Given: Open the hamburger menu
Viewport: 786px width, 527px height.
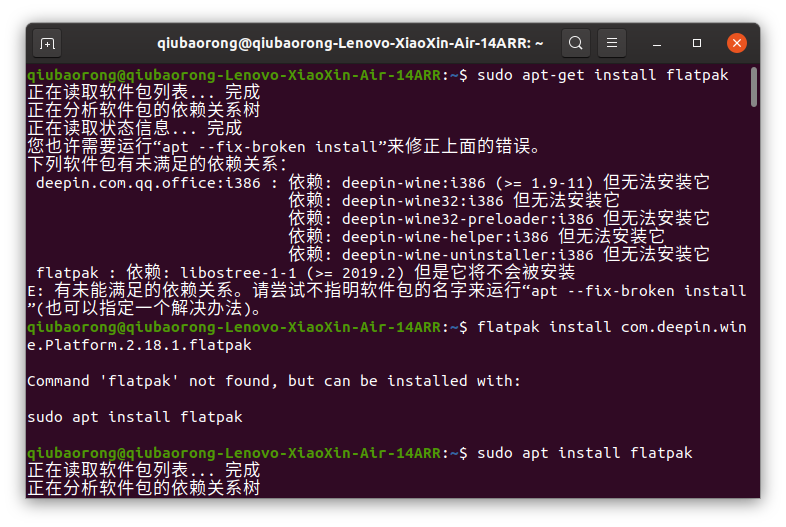Looking at the screenshot, I should click(x=612, y=43).
